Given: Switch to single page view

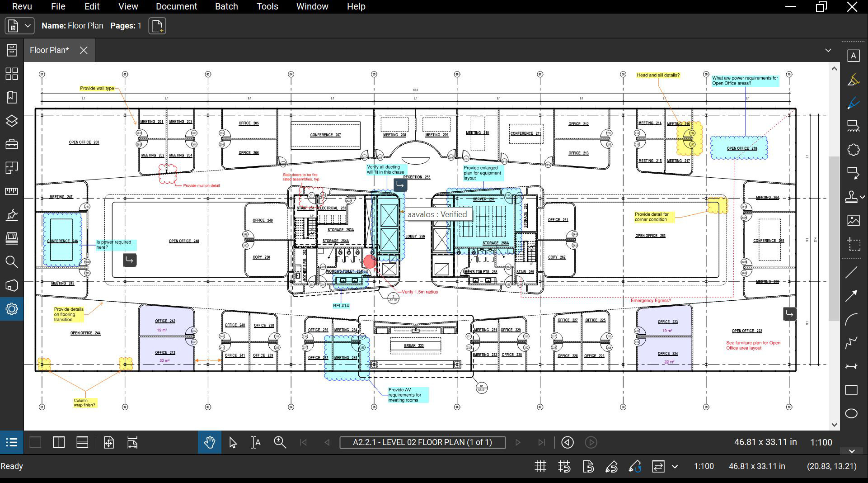Looking at the screenshot, I should 35,442.
